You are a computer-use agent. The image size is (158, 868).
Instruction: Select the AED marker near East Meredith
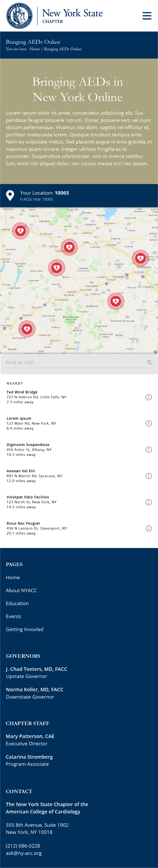tap(27, 329)
